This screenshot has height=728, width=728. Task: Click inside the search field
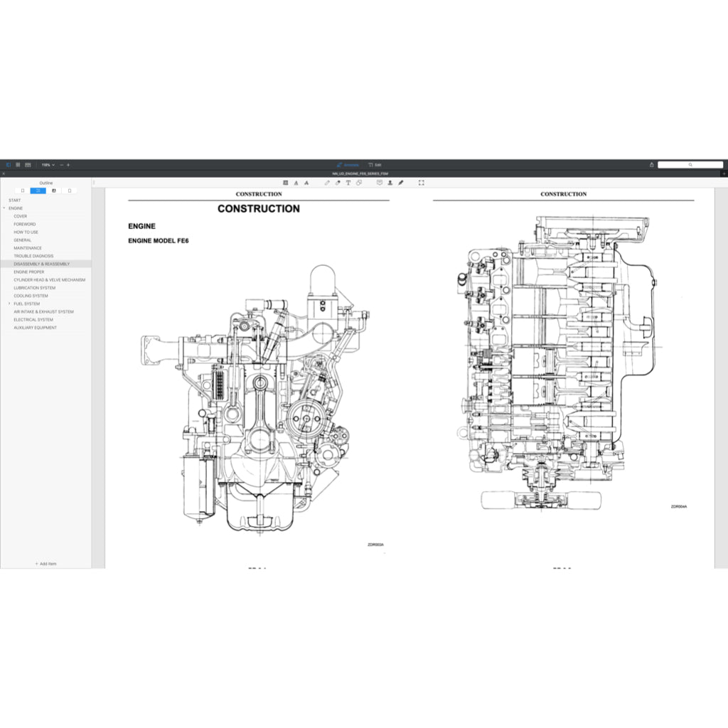(690, 164)
